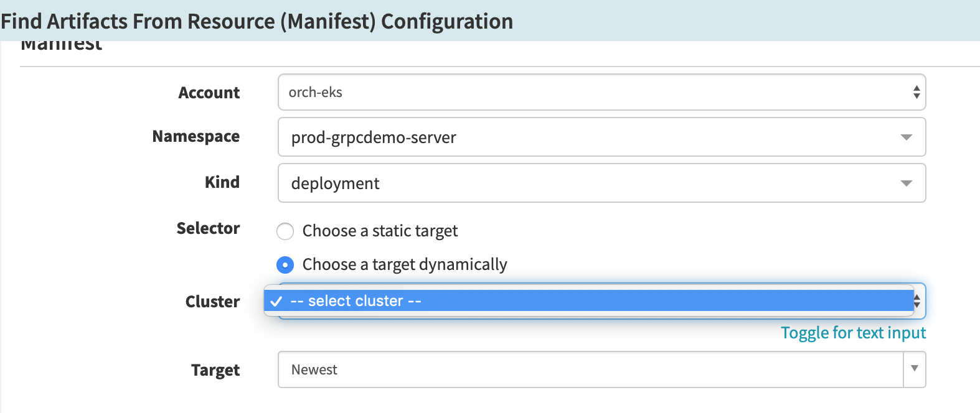Click the up-down stepper arrows on Account field

[x=915, y=92]
